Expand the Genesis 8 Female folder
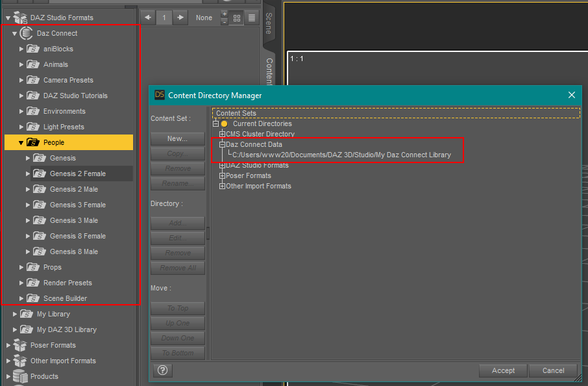Image resolution: width=588 pixels, height=386 pixels. (28, 236)
